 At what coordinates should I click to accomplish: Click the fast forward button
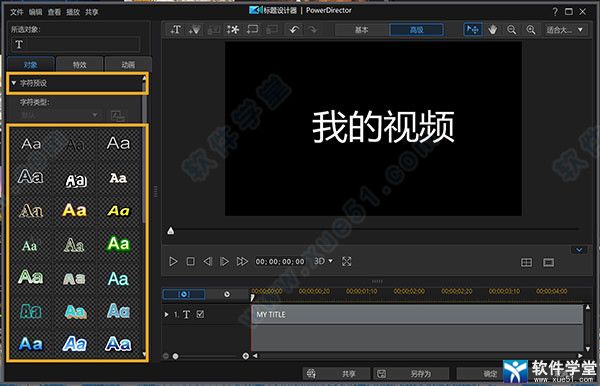(242, 262)
